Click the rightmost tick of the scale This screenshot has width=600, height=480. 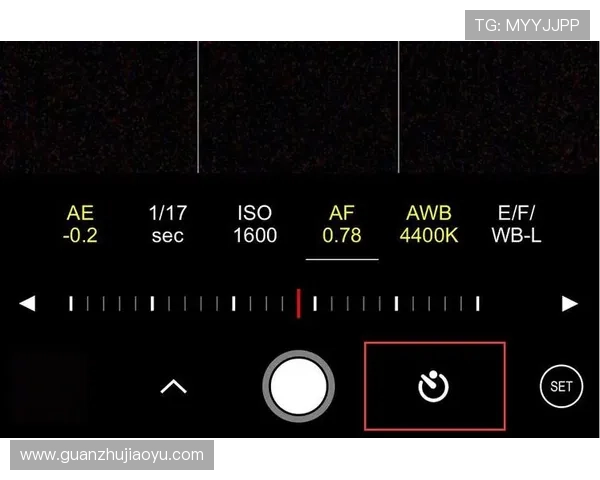[x=477, y=303]
